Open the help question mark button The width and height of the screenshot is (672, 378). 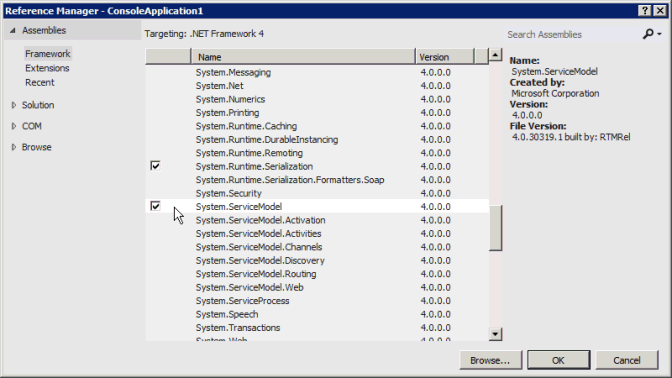click(645, 11)
